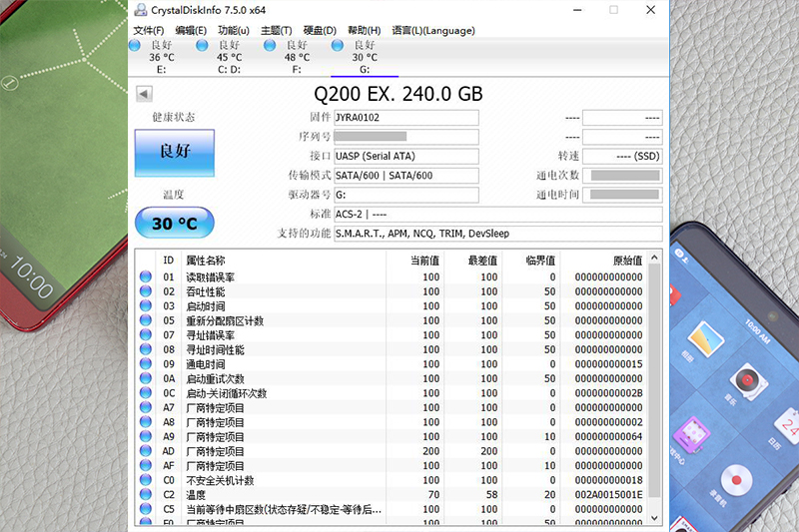
Task: Click the previous disk arrow button
Action: [144, 94]
